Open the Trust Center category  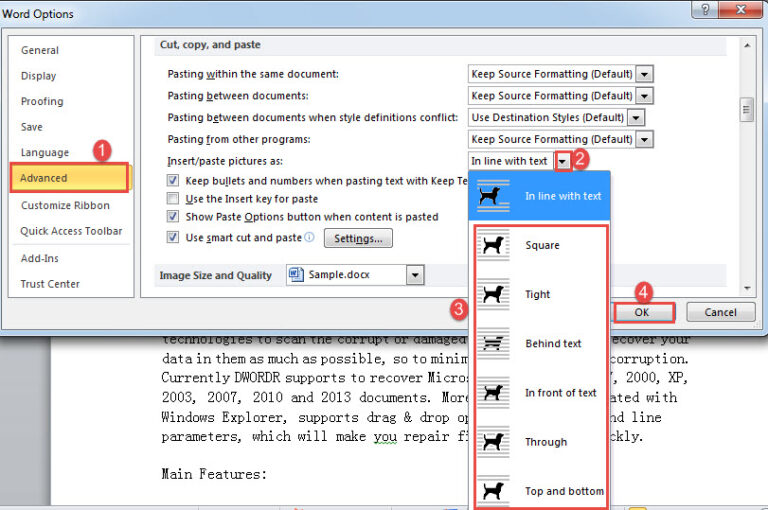(x=50, y=284)
